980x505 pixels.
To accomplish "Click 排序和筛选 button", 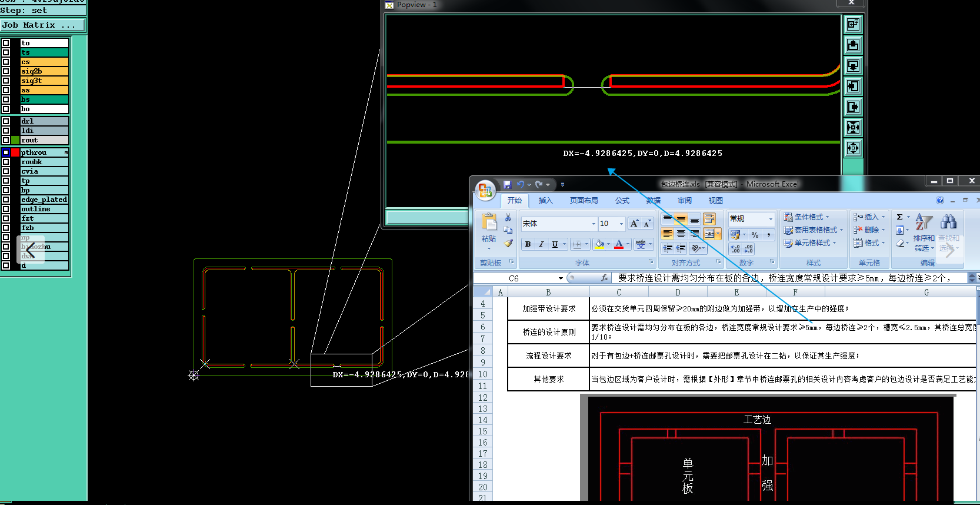I will (924, 232).
